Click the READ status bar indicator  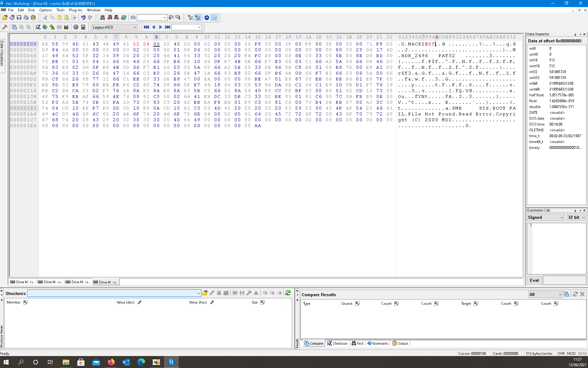click(x=582, y=354)
